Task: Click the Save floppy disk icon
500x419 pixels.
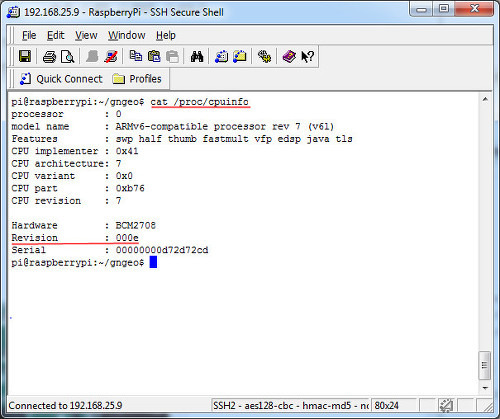Action: tap(25, 56)
